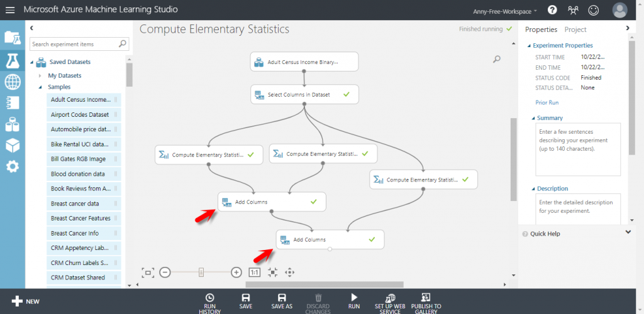Select the upper Add Columns module
Image resolution: width=644 pixels, height=314 pixels.
(x=272, y=202)
